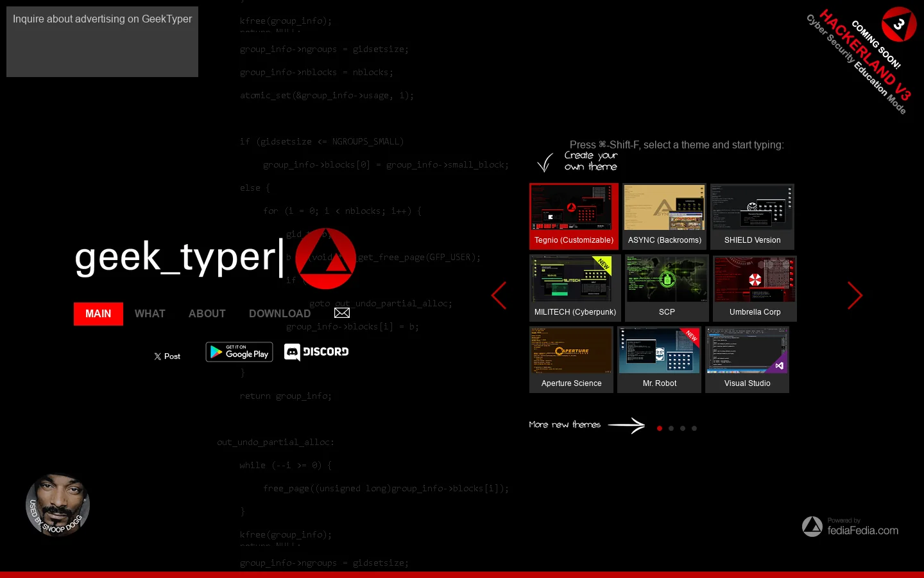
Task: Open the Google Play badge
Action: [x=239, y=352]
